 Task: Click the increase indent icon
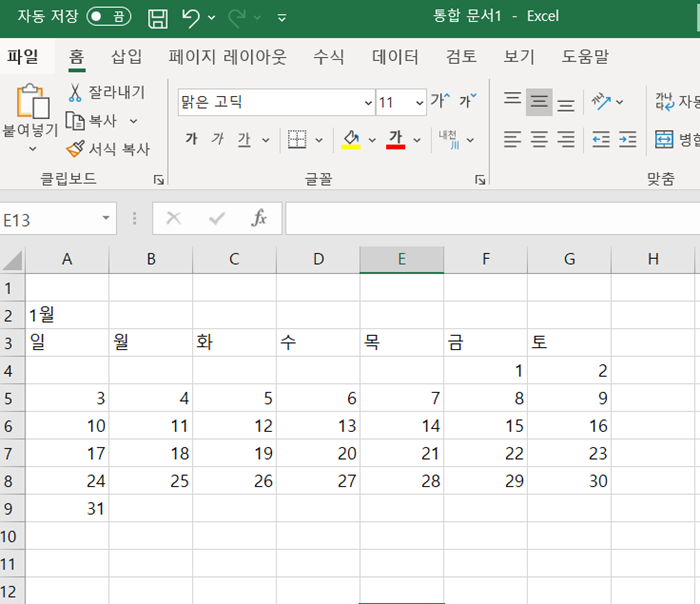(628, 139)
